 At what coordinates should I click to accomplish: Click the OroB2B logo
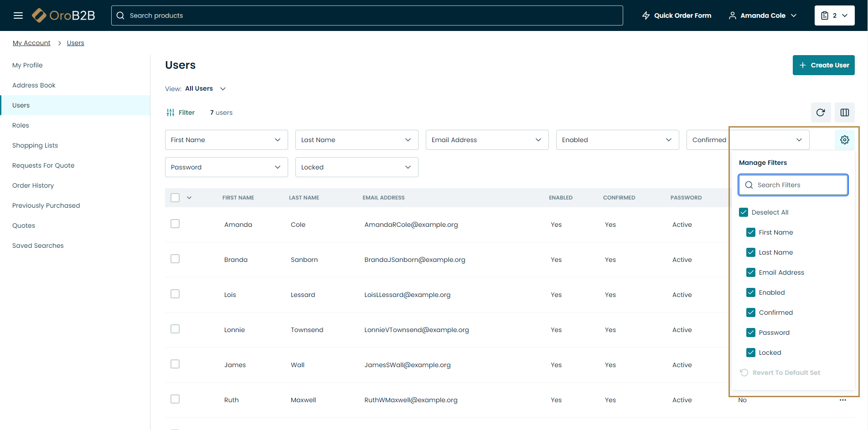(64, 15)
